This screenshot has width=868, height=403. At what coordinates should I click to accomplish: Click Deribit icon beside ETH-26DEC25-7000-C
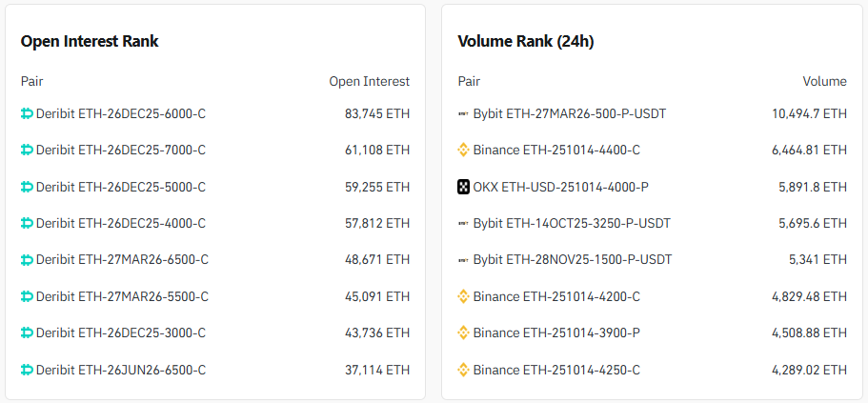27,150
